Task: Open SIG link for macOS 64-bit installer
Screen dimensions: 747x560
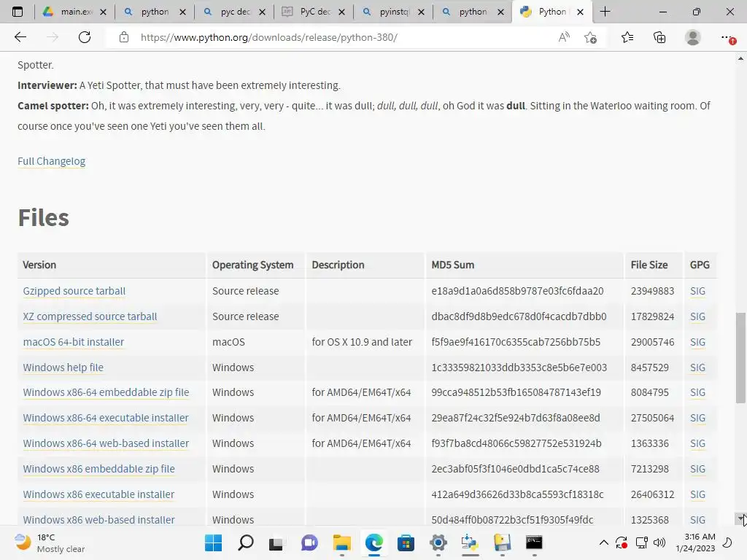Action: [x=697, y=342]
